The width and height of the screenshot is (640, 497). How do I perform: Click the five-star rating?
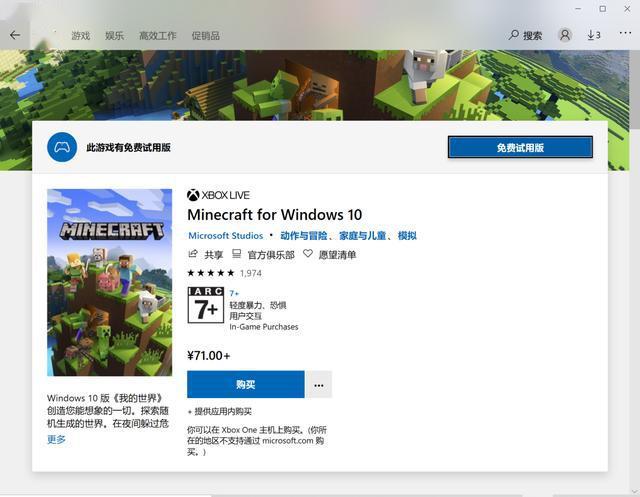pyautogui.click(x=211, y=273)
